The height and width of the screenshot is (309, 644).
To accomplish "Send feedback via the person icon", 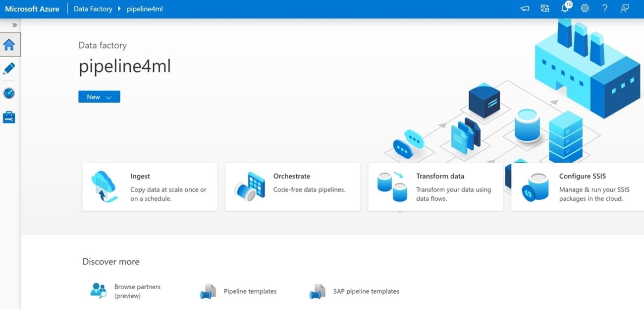I will point(624,8).
